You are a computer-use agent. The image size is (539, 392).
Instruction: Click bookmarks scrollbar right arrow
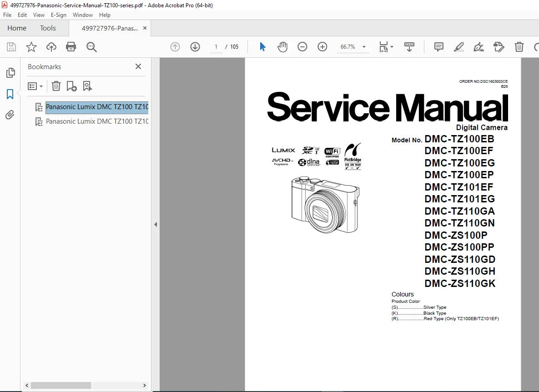(144, 386)
